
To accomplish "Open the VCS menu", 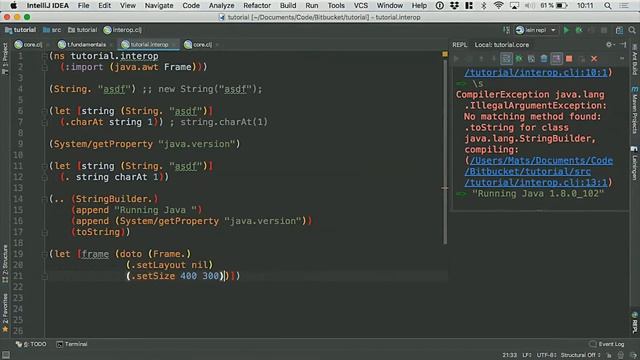I will pyautogui.click(x=360, y=5).
